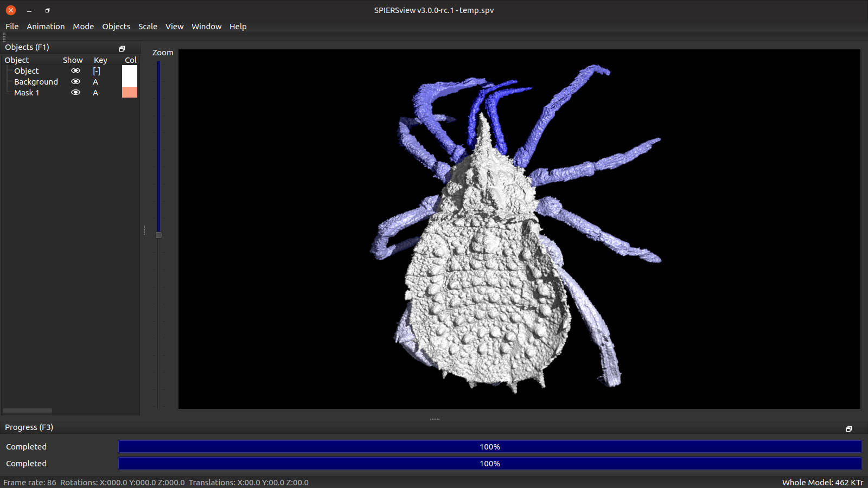This screenshot has height=488, width=868.
Task: Click the Key cell for Mask 1
Action: [x=95, y=93]
